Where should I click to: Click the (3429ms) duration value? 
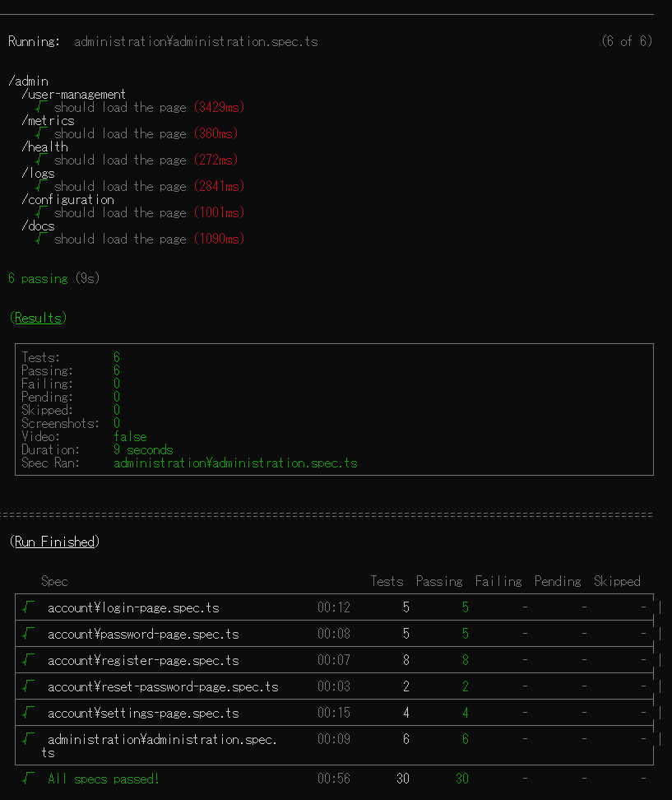click(220, 107)
